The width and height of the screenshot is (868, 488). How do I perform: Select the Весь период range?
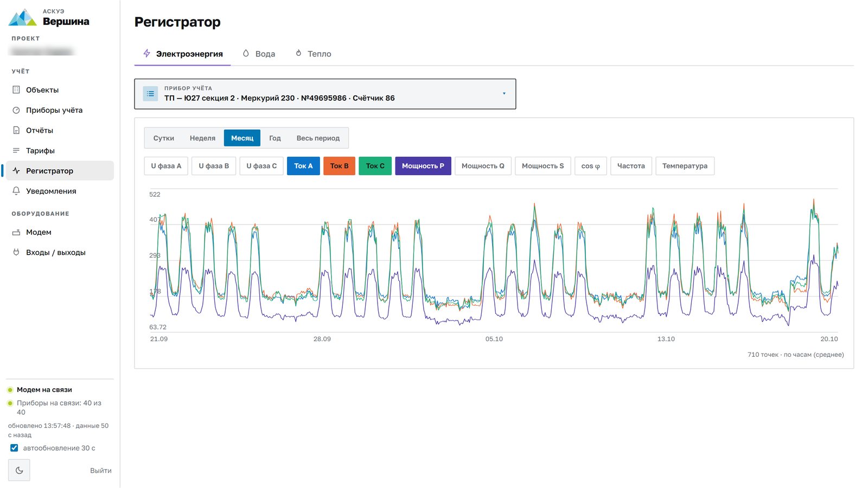click(x=318, y=138)
